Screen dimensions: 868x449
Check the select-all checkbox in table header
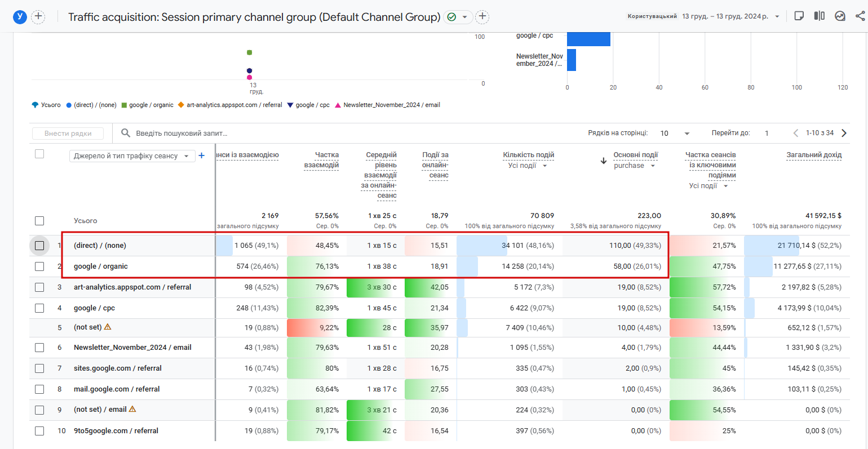click(39, 154)
